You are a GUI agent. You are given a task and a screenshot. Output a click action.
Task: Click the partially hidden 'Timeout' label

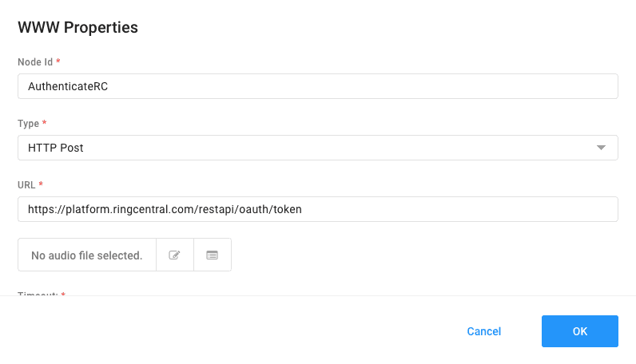(x=37, y=294)
